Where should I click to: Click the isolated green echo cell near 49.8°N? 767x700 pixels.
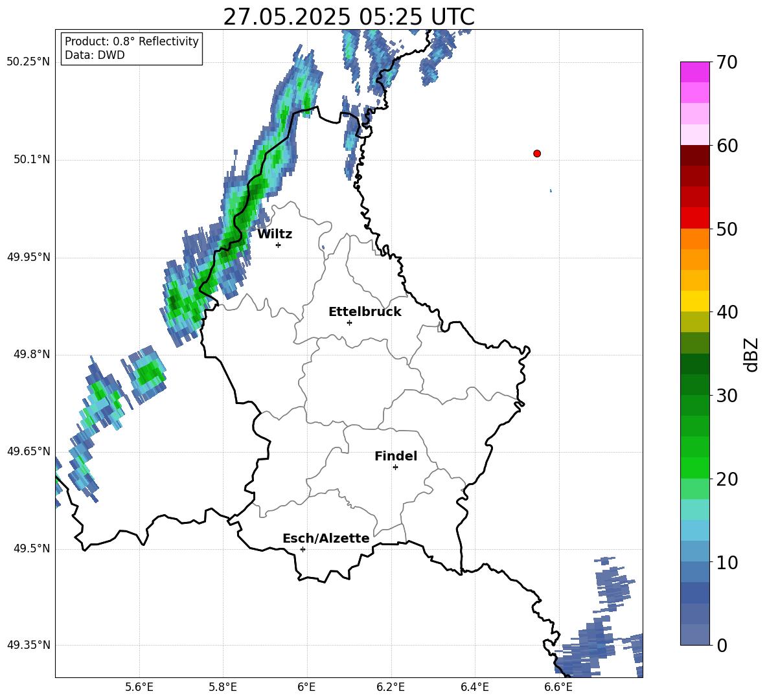click(x=148, y=374)
